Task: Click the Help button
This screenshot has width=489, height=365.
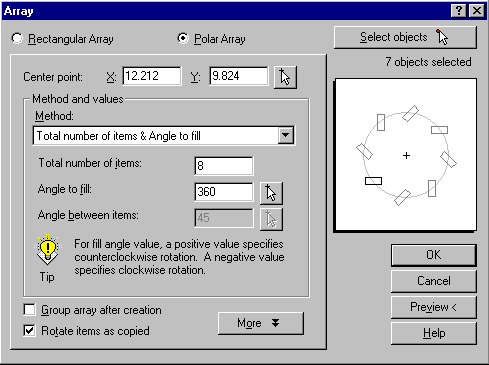Action: coord(433,333)
